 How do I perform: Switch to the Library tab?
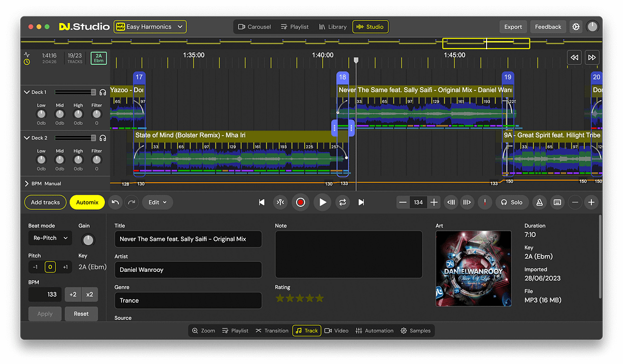(x=332, y=27)
